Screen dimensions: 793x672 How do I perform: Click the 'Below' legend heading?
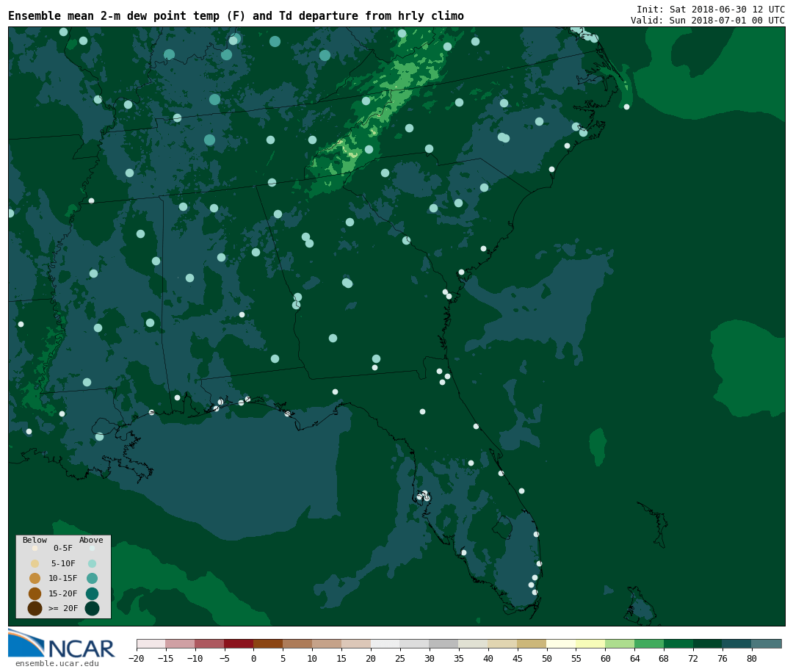pos(35,540)
